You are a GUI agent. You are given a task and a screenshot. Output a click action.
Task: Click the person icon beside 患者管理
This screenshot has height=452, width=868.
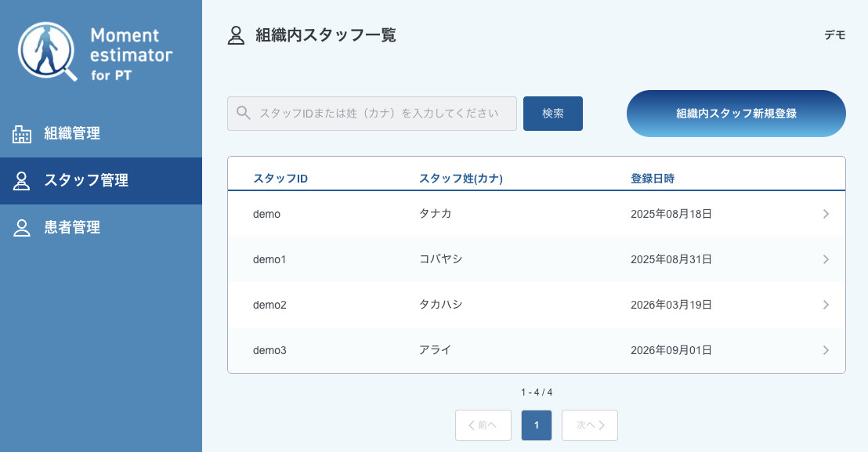pos(22,228)
